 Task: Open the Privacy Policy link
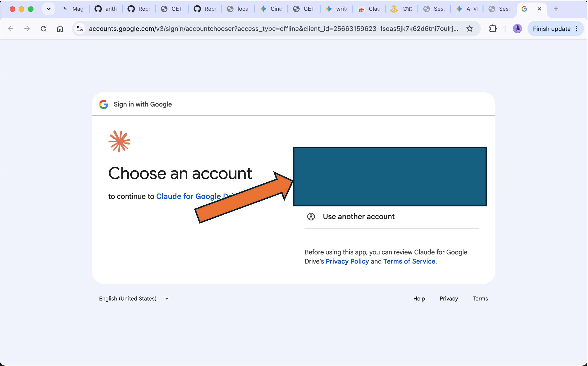click(x=347, y=261)
